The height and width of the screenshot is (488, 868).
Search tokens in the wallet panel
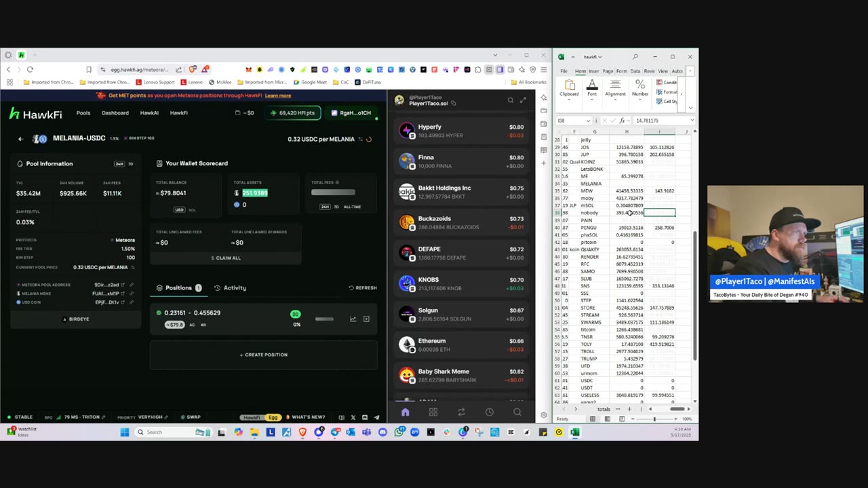[511, 100]
